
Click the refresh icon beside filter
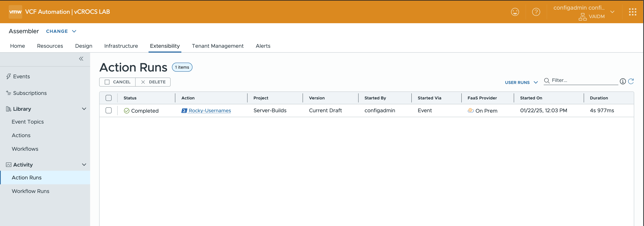pyautogui.click(x=631, y=81)
